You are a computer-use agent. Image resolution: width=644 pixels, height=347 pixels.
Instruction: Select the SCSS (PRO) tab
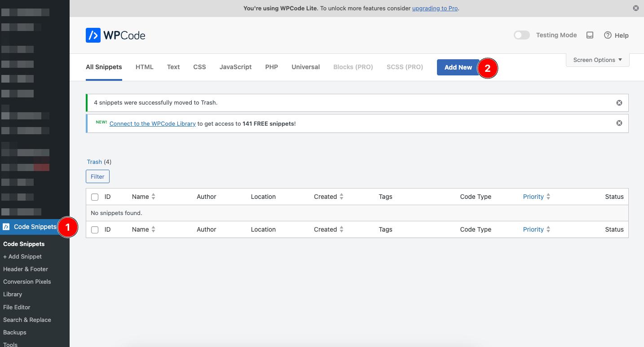click(x=405, y=67)
